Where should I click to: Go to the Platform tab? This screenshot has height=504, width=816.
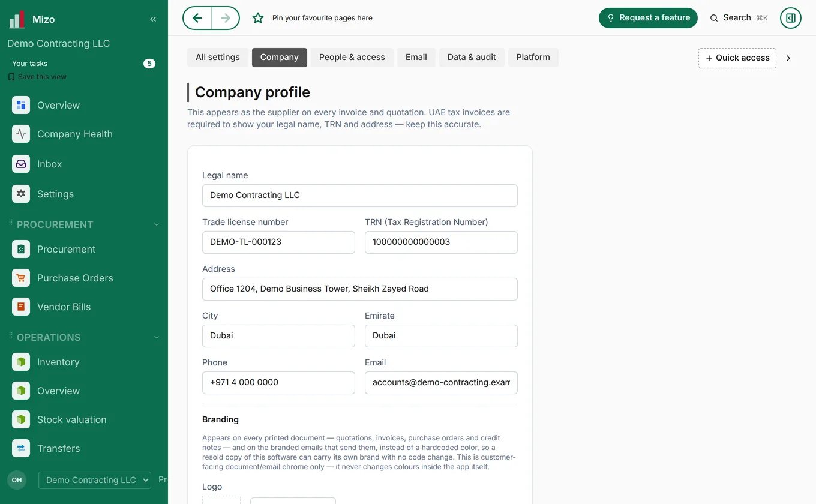533,58
